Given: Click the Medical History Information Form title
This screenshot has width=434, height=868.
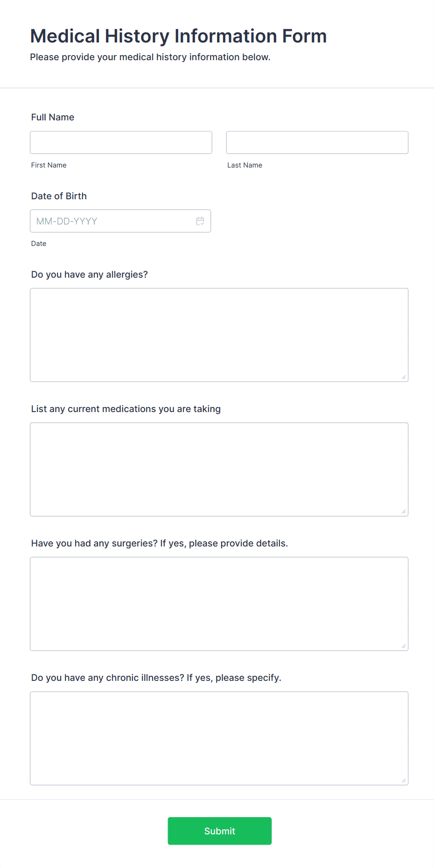Looking at the screenshot, I should (x=178, y=36).
